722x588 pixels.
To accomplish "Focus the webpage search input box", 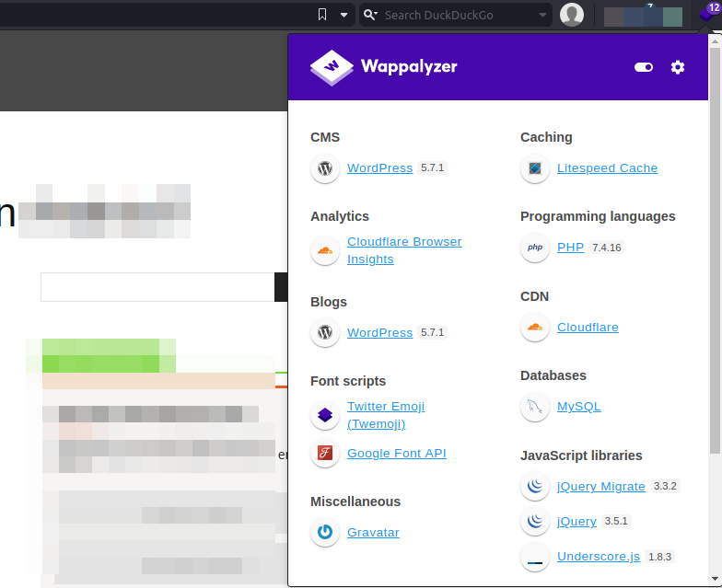I will (157, 287).
